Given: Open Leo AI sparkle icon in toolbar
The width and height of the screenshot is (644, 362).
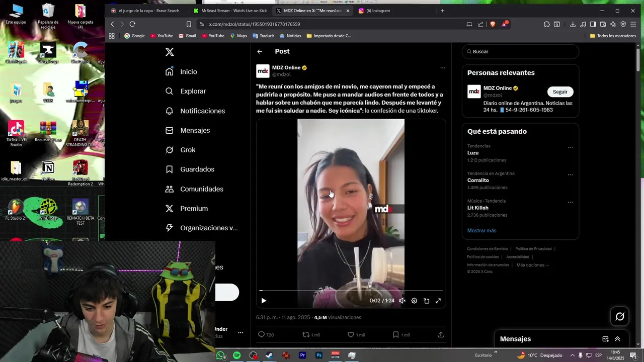Looking at the screenshot, I should [613, 24].
